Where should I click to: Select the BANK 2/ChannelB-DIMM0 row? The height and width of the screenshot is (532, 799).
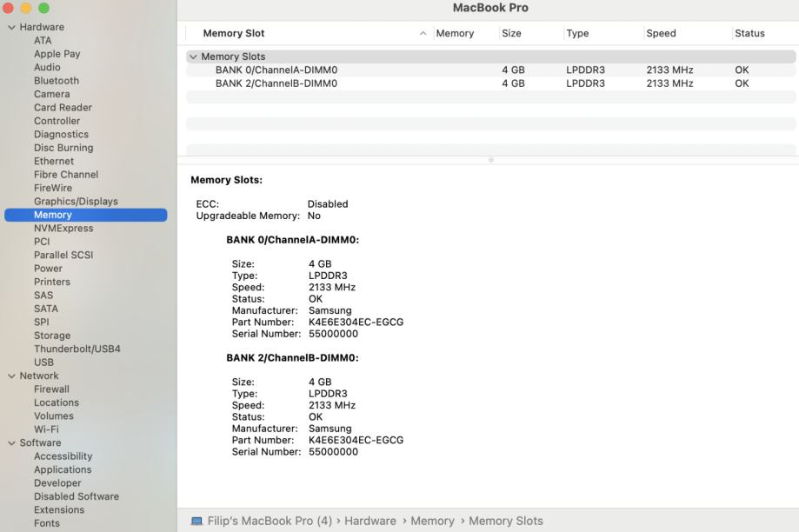[x=276, y=83]
